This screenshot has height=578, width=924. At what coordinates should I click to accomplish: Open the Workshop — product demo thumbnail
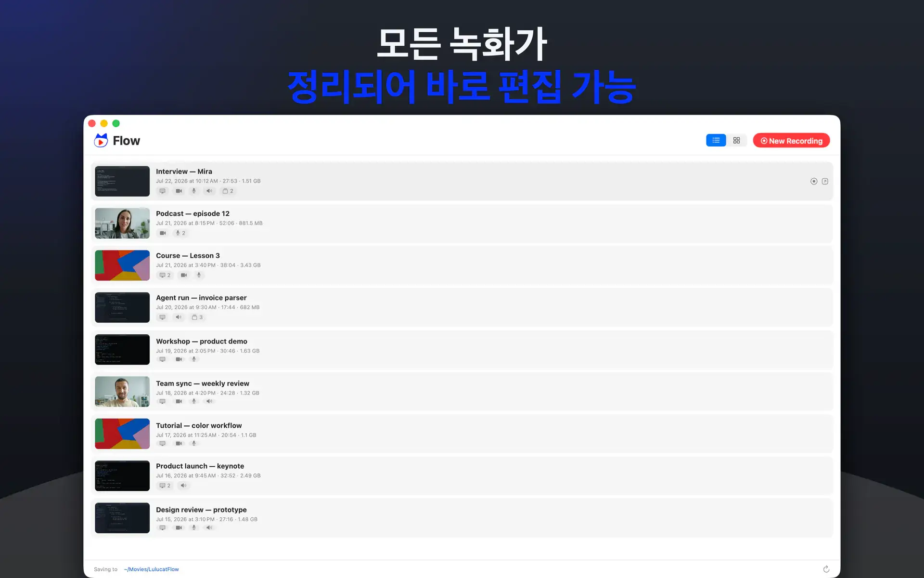122,350
